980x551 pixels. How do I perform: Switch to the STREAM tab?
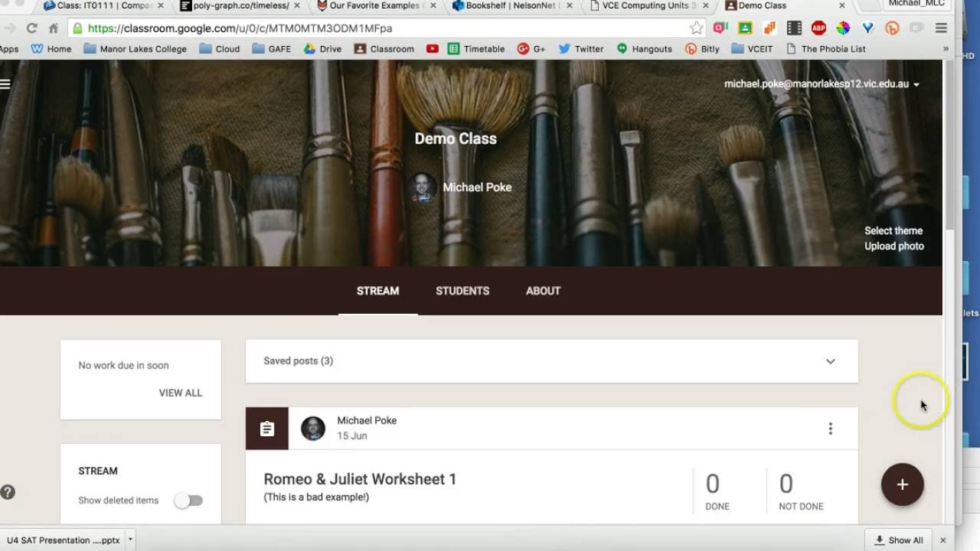point(377,291)
